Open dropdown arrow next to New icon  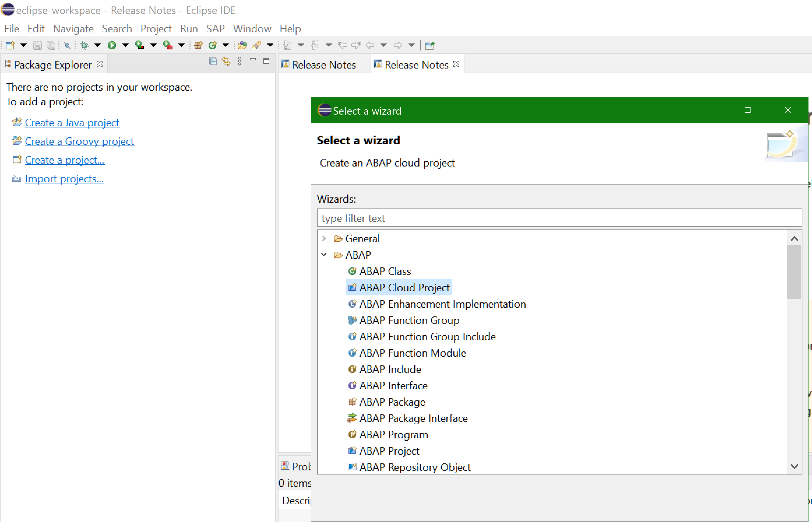tap(23, 45)
